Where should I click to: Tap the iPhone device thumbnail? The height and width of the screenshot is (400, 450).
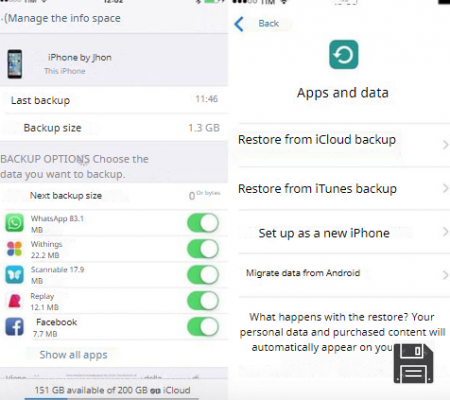[x=15, y=64]
